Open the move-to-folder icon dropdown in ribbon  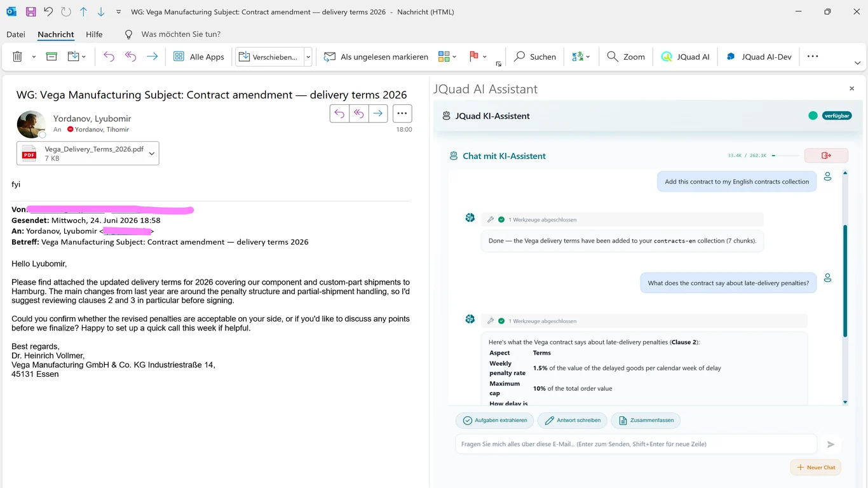click(76, 57)
